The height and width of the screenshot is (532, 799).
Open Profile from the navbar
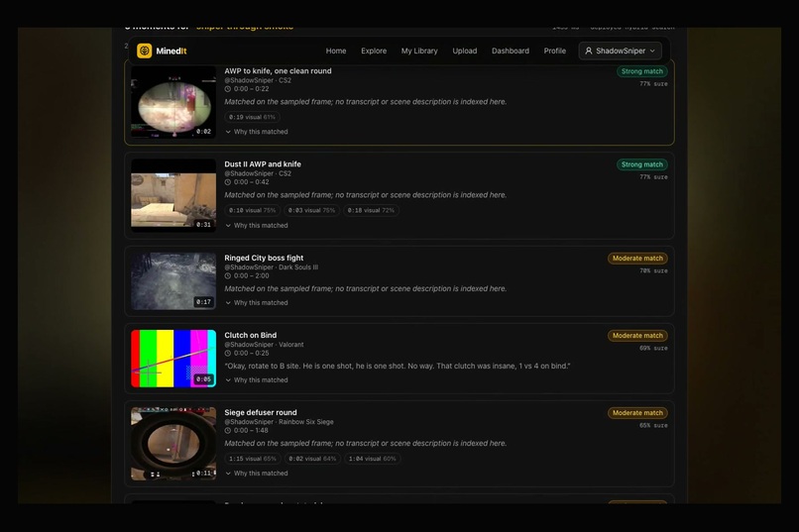tap(554, 51)
